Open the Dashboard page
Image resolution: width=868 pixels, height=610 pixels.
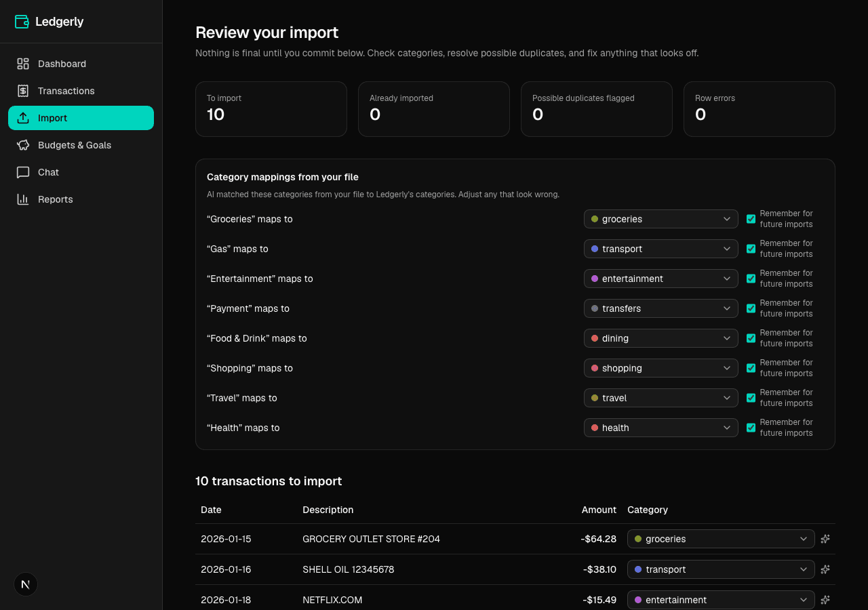(x=81, y=64)
